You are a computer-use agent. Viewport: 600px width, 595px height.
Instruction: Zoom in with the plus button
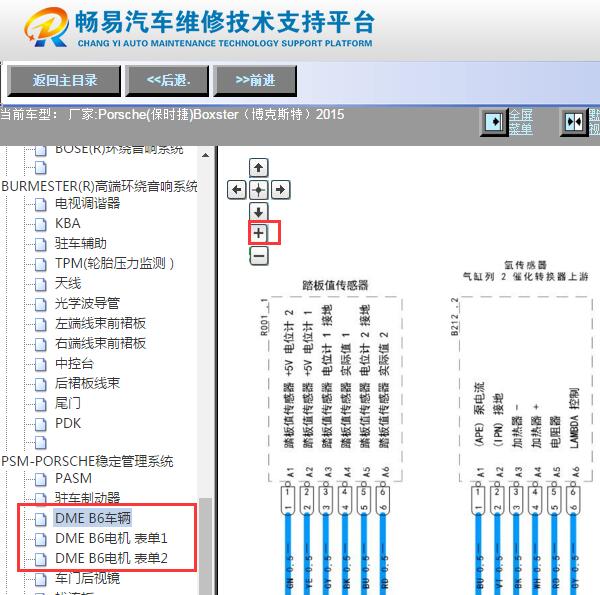pos(259,233)
